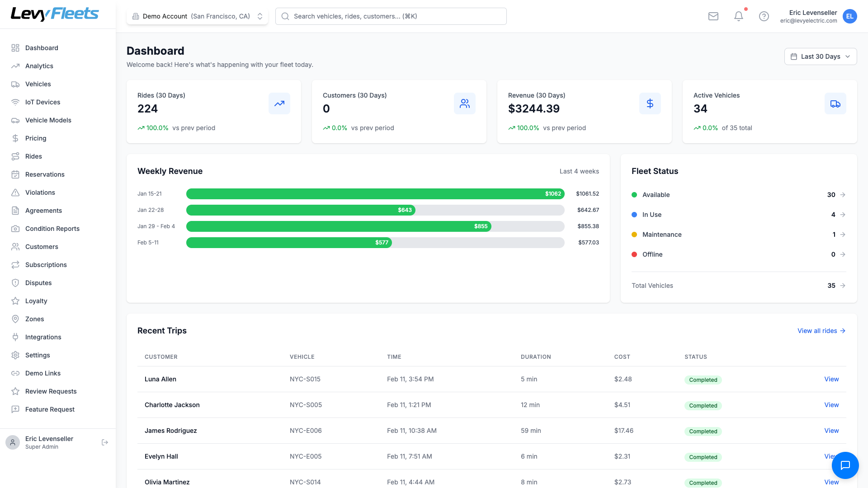Click the notifications bell icon
Image resolution: width=868 pixels, height=488 pixels.
coord(739,16)
